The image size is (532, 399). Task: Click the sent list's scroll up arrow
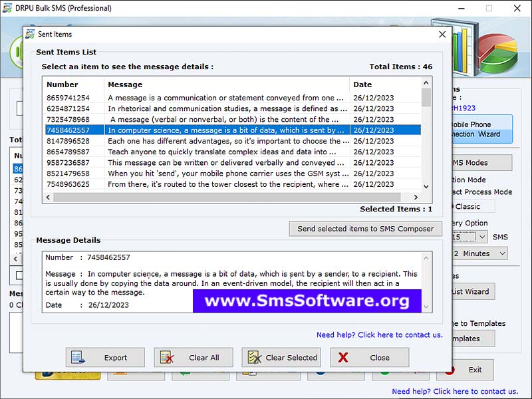(x=426, y=82)
